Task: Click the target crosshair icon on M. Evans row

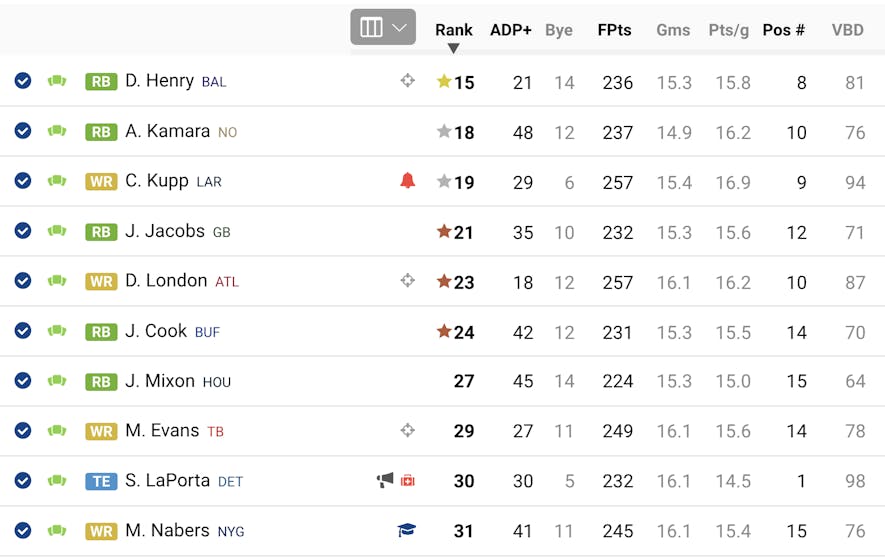Action: (x=408, y=431)
